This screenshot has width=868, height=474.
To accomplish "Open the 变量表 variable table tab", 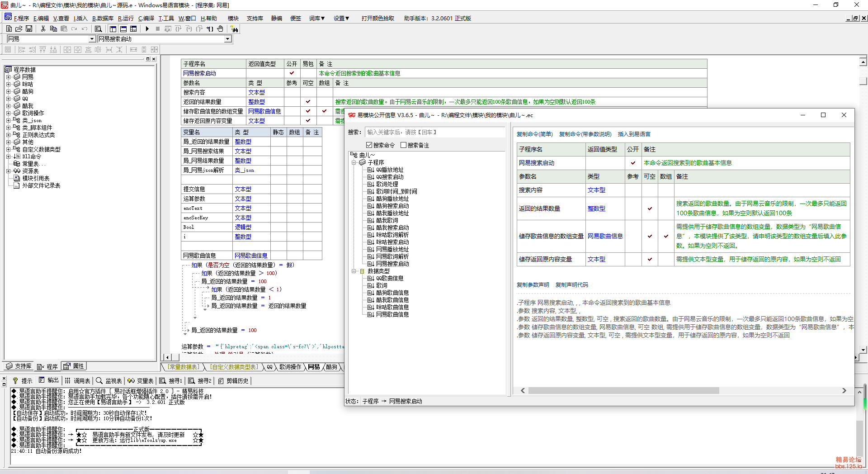I will coord(141,381).
